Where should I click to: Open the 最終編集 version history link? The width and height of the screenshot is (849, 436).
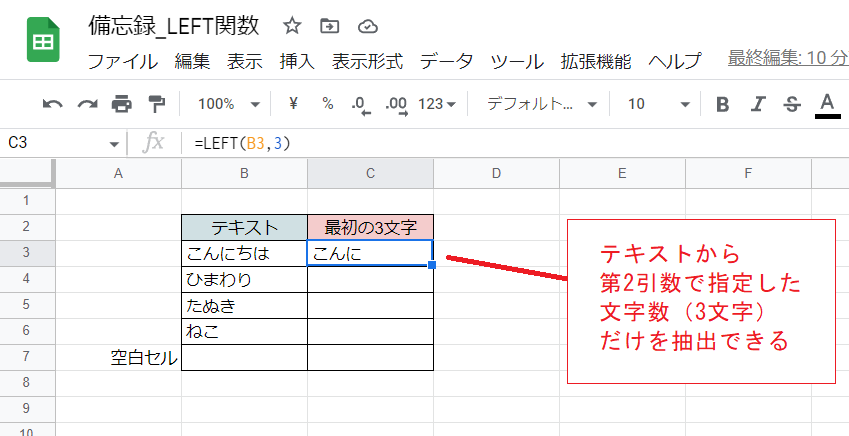click(x=788, y=57)
